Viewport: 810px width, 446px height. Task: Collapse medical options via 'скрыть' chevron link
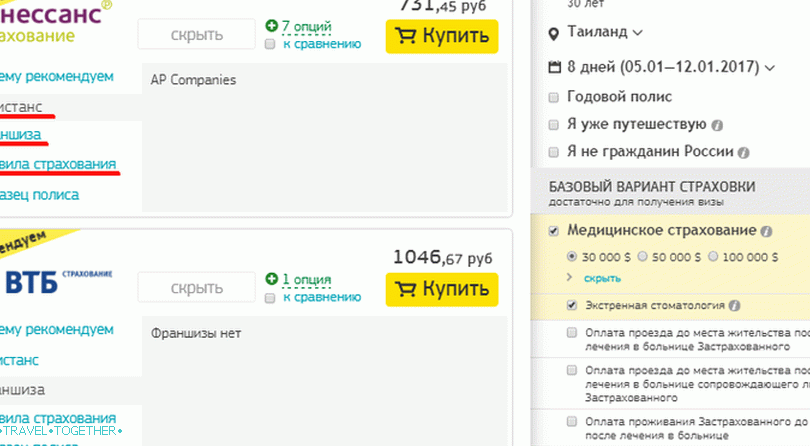click(x=594, y=276)
